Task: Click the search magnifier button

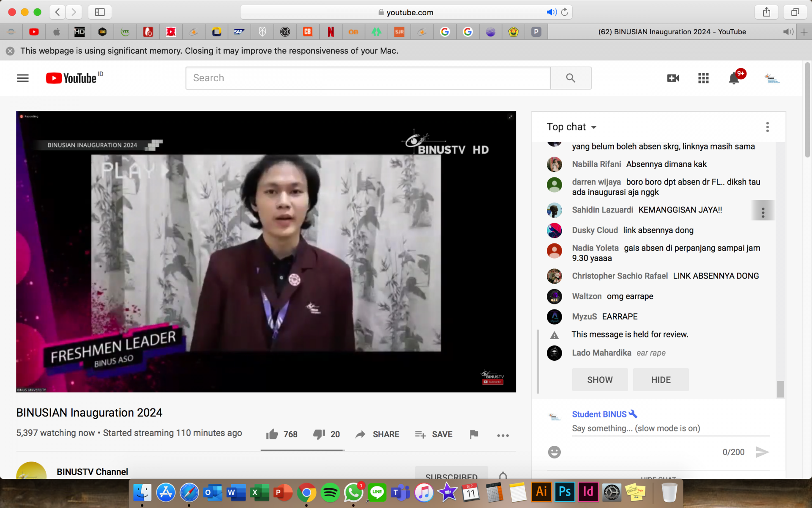Action: (x=571, y=78)
